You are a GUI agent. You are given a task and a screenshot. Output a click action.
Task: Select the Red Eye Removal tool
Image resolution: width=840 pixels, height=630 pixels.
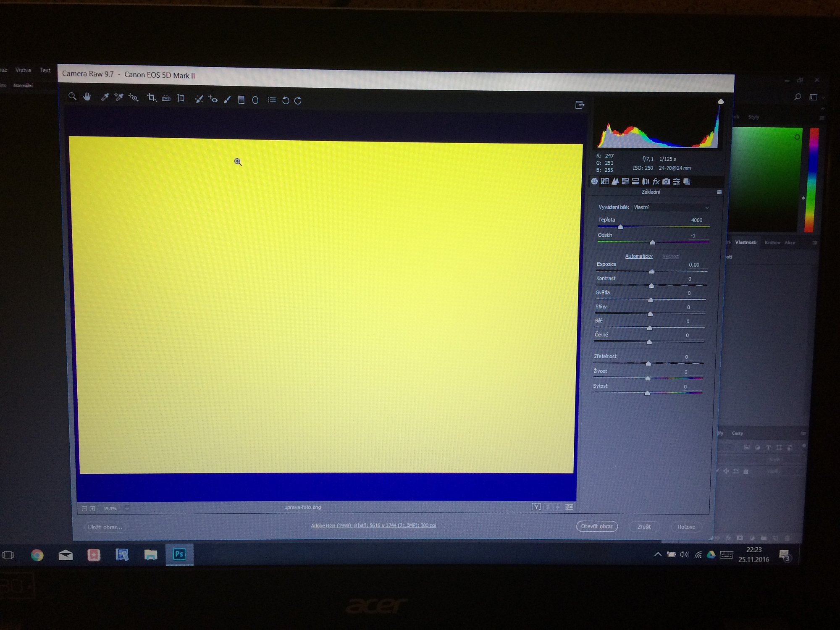[213, 99]
